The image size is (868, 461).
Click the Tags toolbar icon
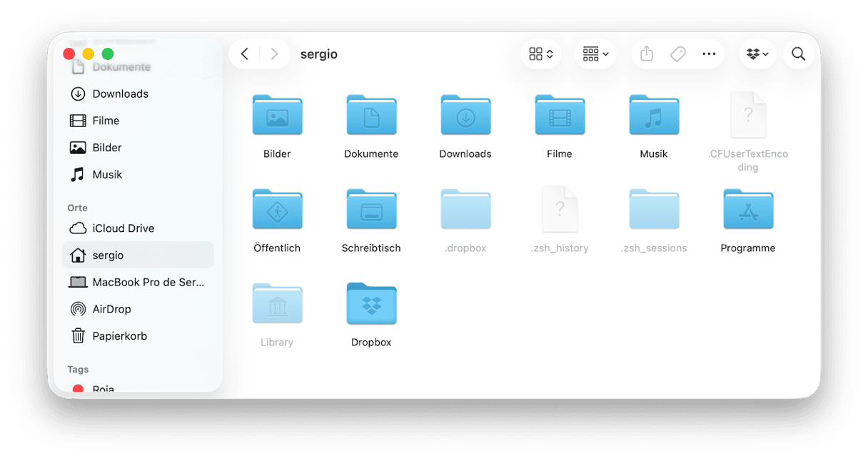(678, 54)
